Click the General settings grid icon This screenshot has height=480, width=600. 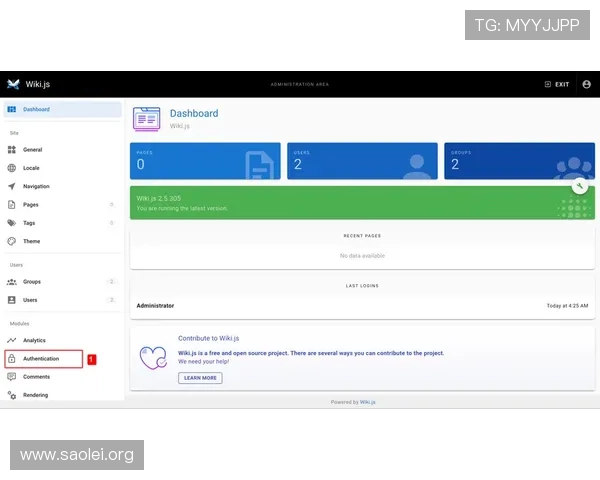(12, 149)
